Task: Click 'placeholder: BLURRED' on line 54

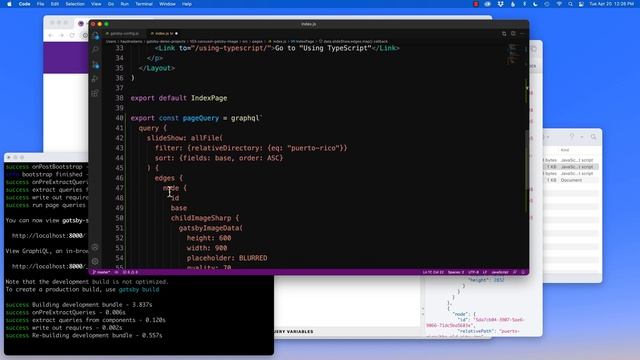Action: 227,258
